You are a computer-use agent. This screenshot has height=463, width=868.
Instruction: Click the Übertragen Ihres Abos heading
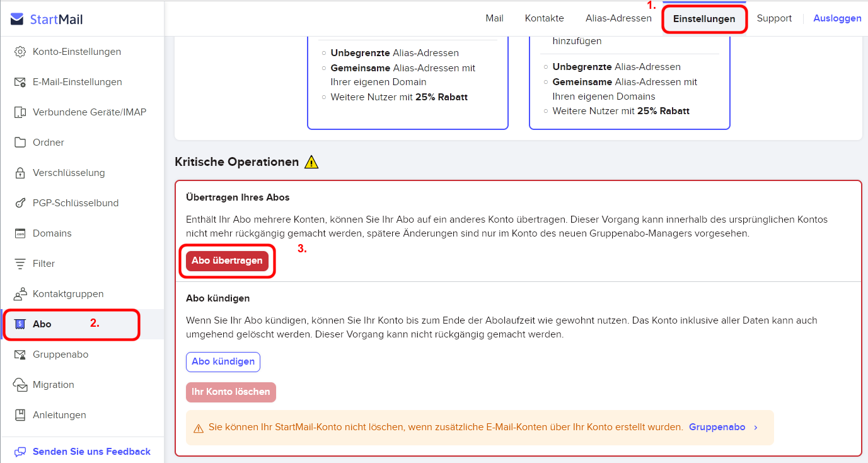point(238,197)
